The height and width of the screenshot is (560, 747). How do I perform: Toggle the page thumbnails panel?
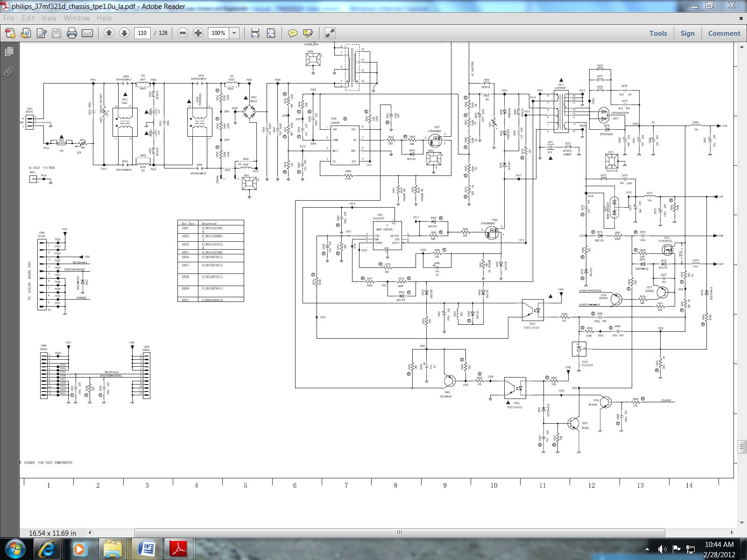click(9, 51)
